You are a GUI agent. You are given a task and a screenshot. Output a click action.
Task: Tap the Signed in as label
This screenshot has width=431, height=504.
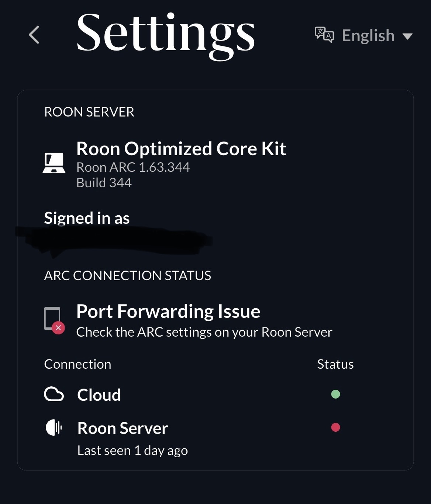(87, 218)
